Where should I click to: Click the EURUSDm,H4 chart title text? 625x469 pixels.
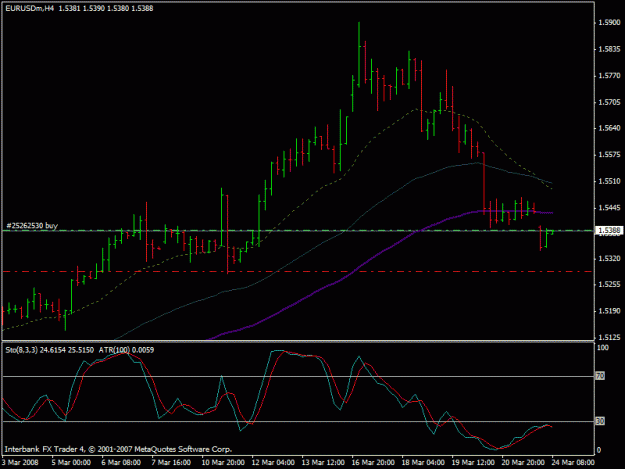point(29,8)
